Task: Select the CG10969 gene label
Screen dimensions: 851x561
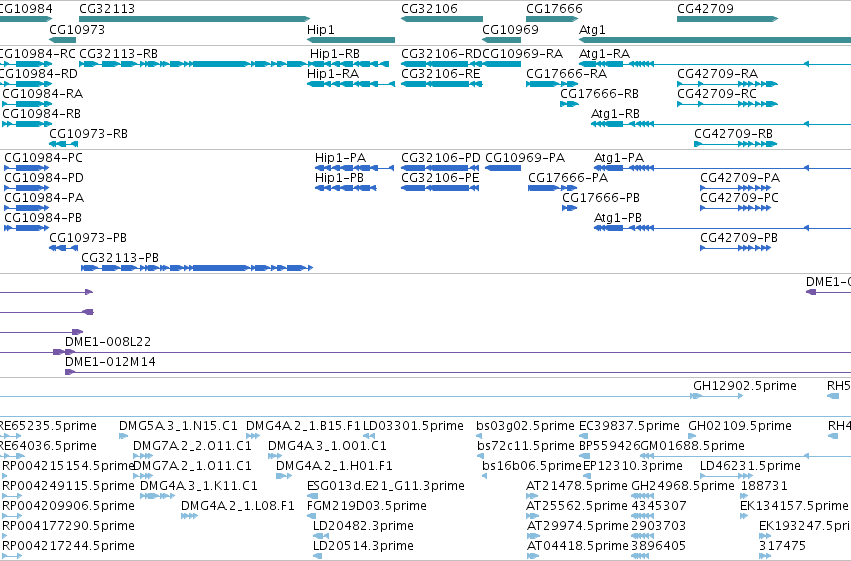Action: (510, 30)
